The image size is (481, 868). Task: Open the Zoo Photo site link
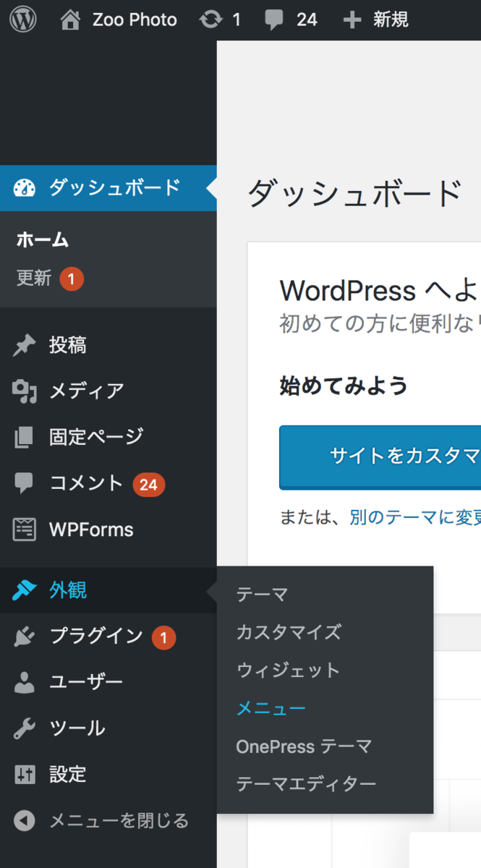coord(135,20)
